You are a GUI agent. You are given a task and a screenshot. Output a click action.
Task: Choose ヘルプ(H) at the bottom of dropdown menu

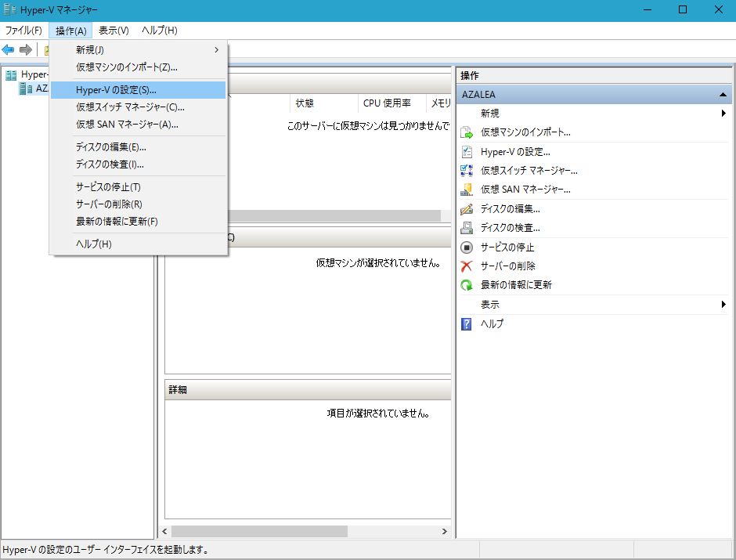pyautogui.click(x=138, y=244)
